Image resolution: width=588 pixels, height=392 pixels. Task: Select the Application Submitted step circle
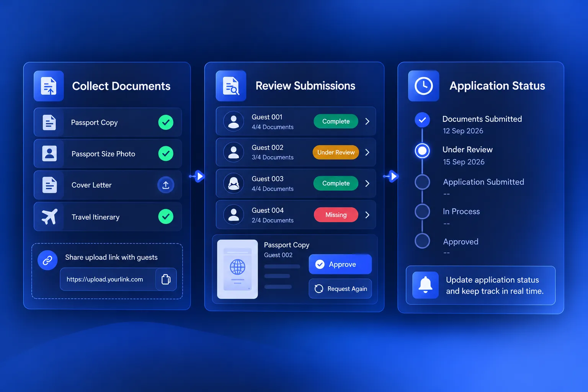(422, 182)
